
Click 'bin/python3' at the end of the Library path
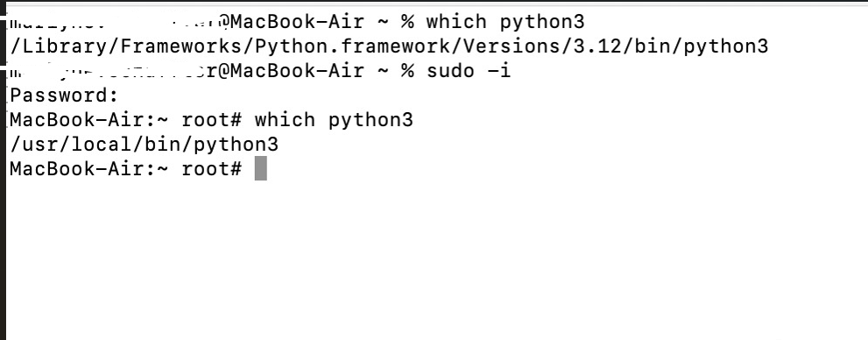pos(702,46)
